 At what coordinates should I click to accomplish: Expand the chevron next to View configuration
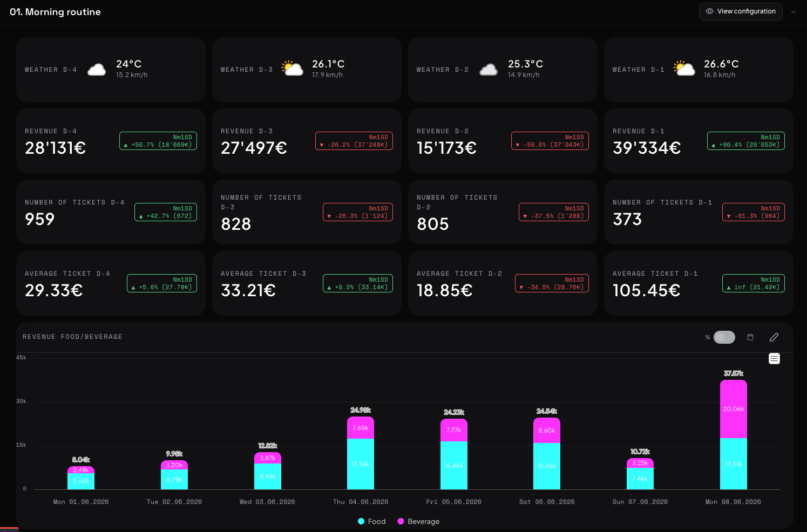point(794,11)
